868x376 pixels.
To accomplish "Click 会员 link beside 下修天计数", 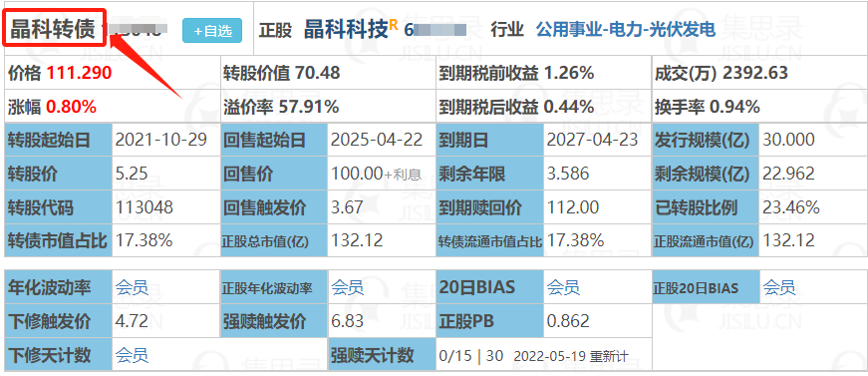I will [x=132, y=355].
